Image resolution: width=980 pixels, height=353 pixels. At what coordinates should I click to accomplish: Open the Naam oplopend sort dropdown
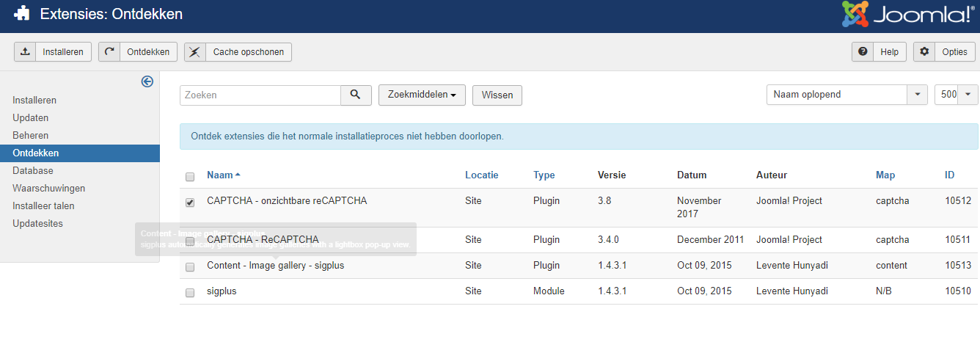(846, 95)
